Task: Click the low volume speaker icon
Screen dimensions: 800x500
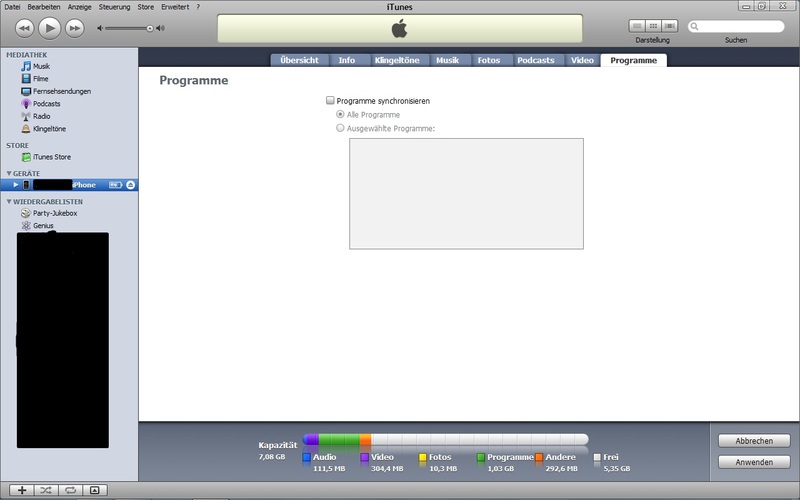Action: [100, 28]
